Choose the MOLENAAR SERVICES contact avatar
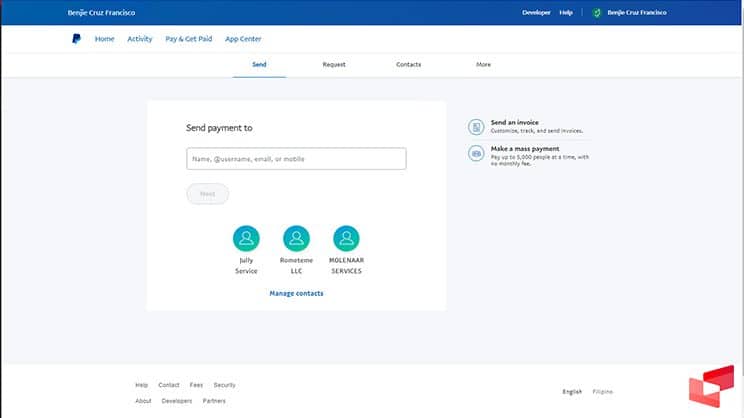This screenshot has height=418, width=744. (346, 238)
